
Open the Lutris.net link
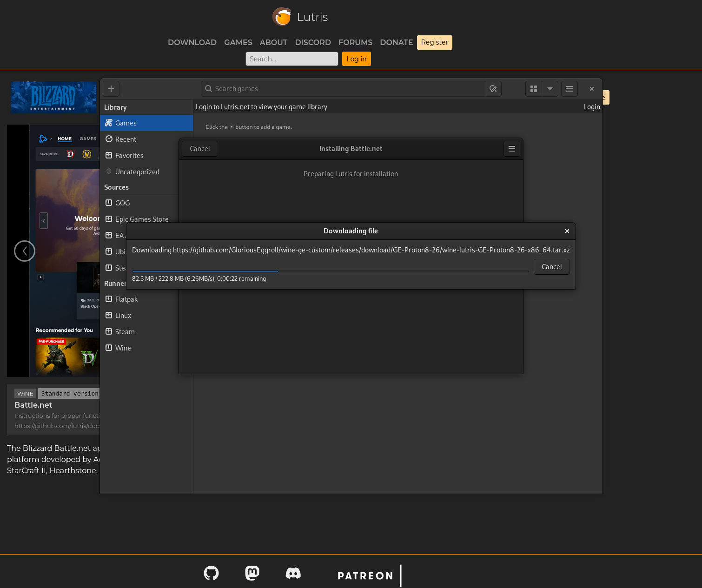235,106
